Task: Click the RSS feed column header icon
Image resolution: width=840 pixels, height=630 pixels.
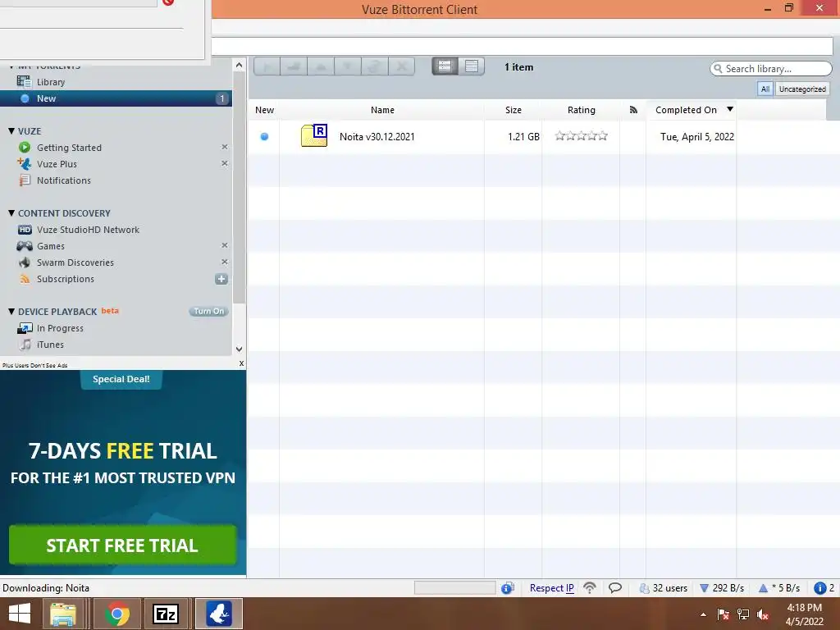Action: tap(633, 110)
